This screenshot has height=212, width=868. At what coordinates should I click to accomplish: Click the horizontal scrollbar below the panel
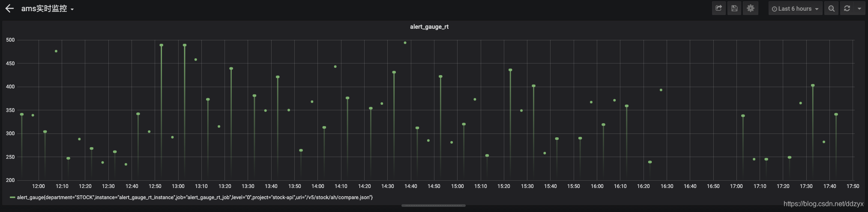[433, 206]
